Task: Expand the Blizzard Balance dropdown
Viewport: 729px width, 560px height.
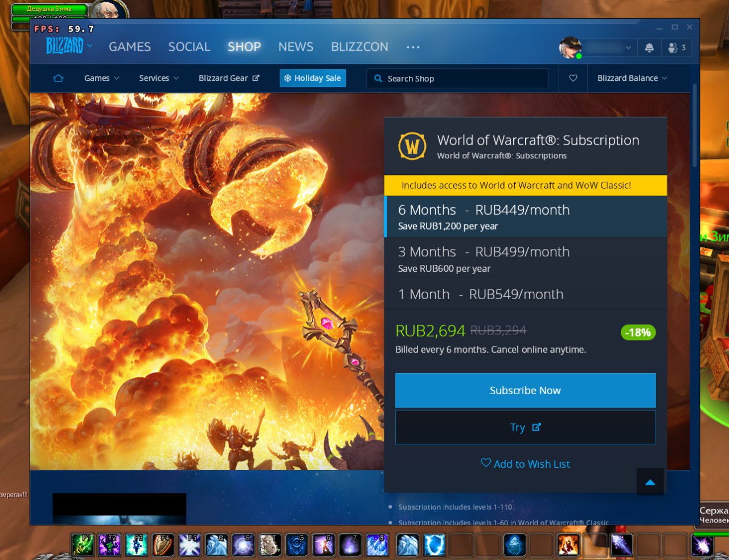Action: (632, 78)
